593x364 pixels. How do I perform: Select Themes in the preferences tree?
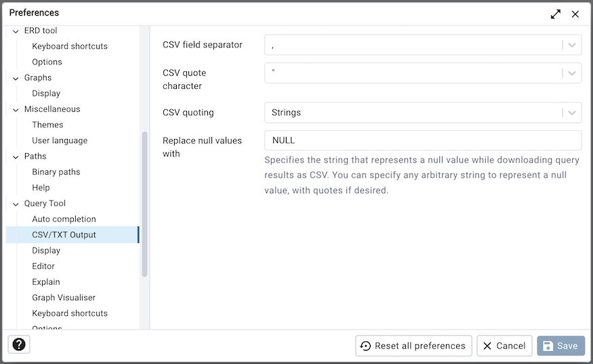pyautogui.click(x=47, y=125)
